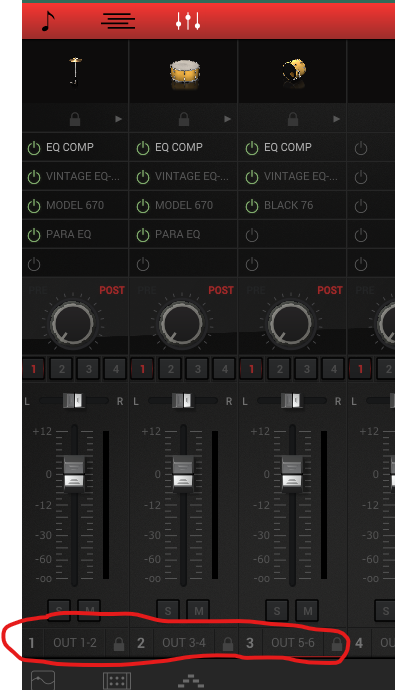
Task: Click the channel 1 volume fader handle
Action: pos(74,473)
